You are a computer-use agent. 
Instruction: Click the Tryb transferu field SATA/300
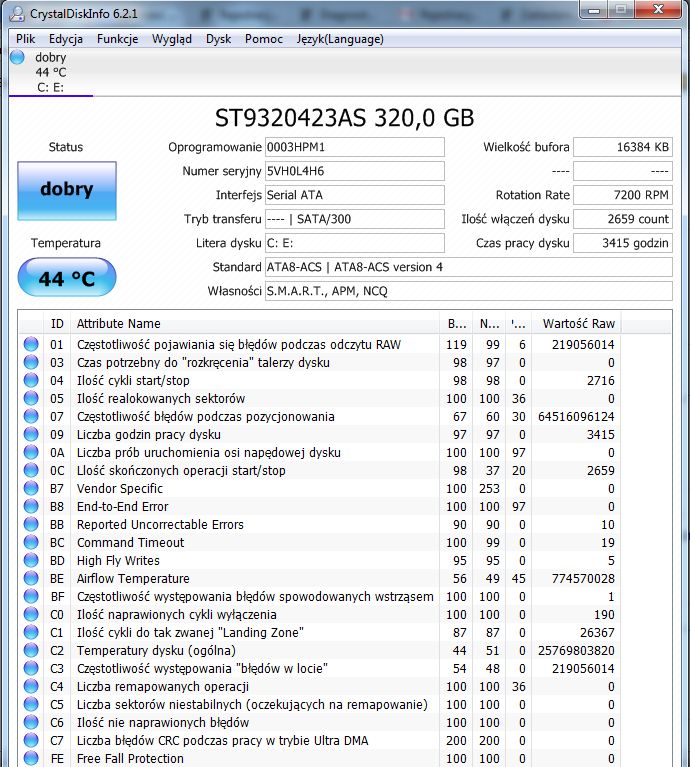[355, 219]
